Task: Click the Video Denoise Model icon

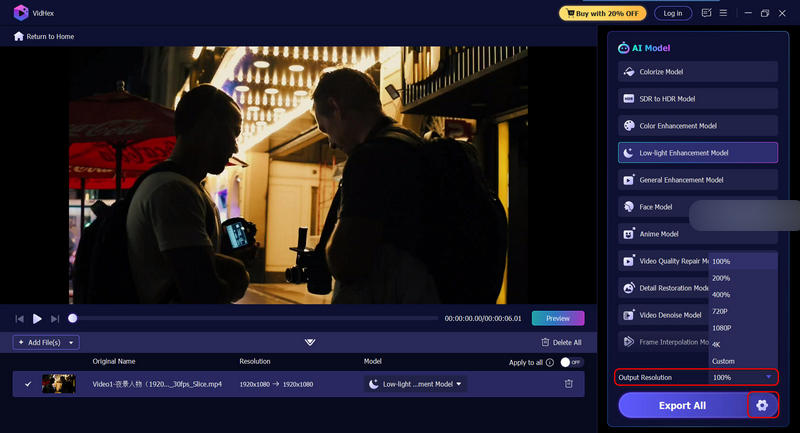Action: (x=629, y=315)
